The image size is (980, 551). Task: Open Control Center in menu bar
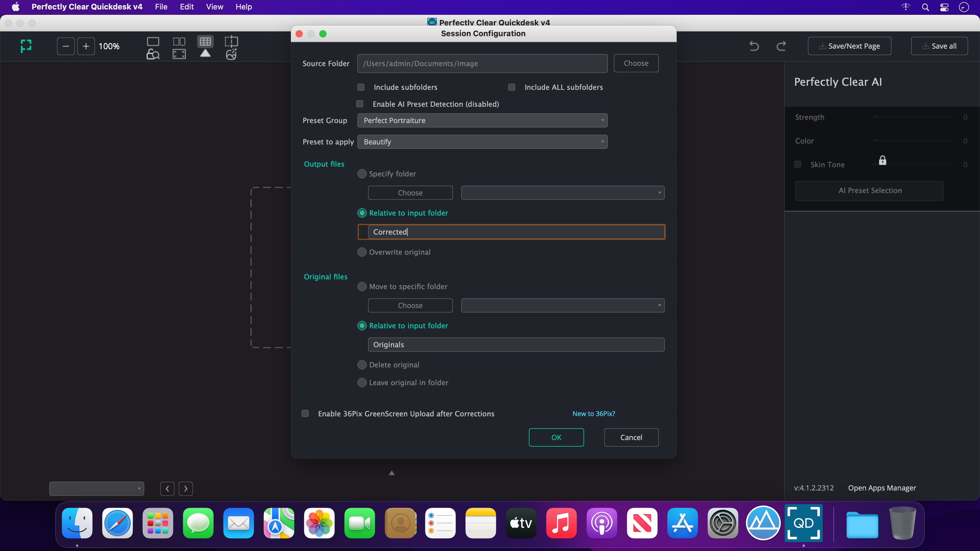(x=944, y=7)
